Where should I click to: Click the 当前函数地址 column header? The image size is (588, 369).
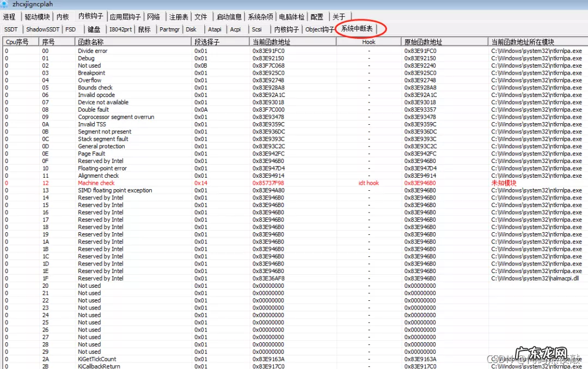(x=271, y=41)
